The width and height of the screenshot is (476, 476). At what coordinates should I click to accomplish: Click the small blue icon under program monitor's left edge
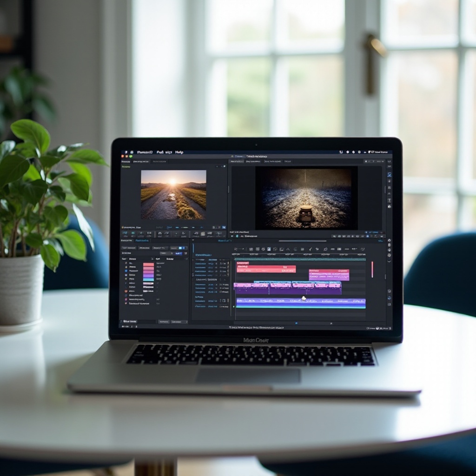click(x=237, y=236)
